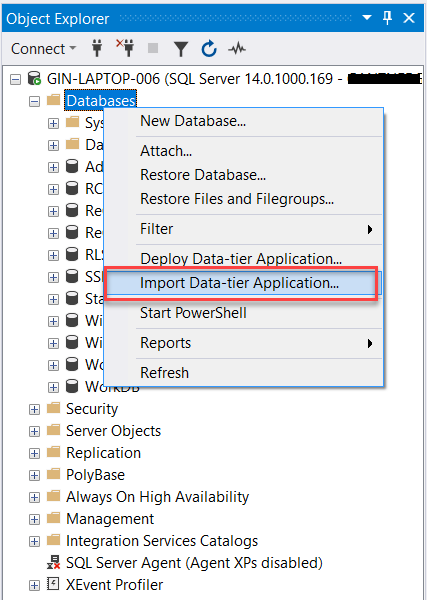Expand the Management folder
The image size is (427, 600).
(x=34, y=520)
